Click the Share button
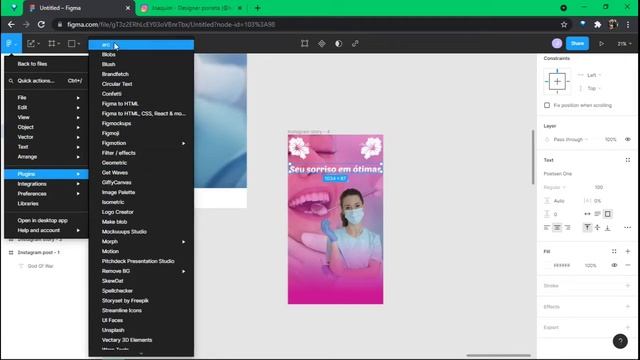 [x=577, y=43]
